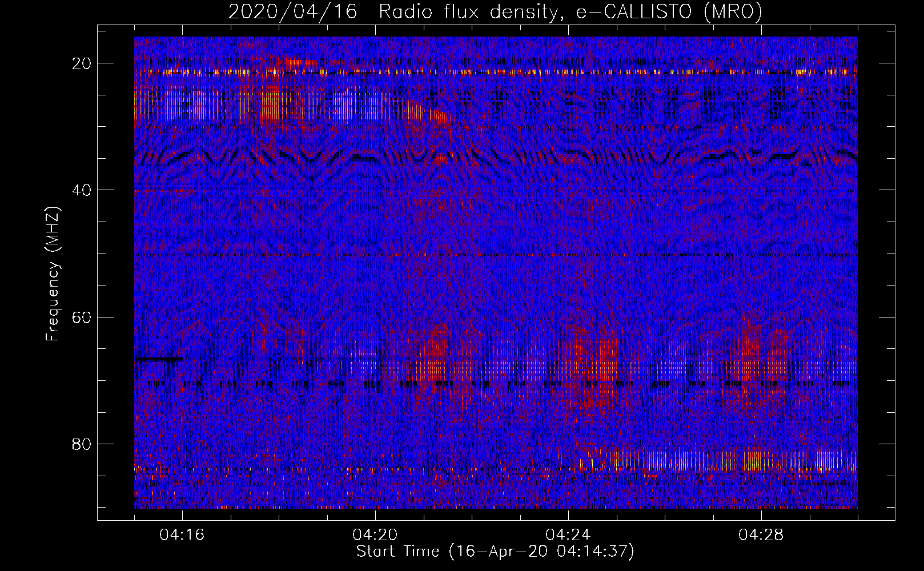Click the 60 frequency tick label
Screen dimensions: 924x571
pos(82,317)
